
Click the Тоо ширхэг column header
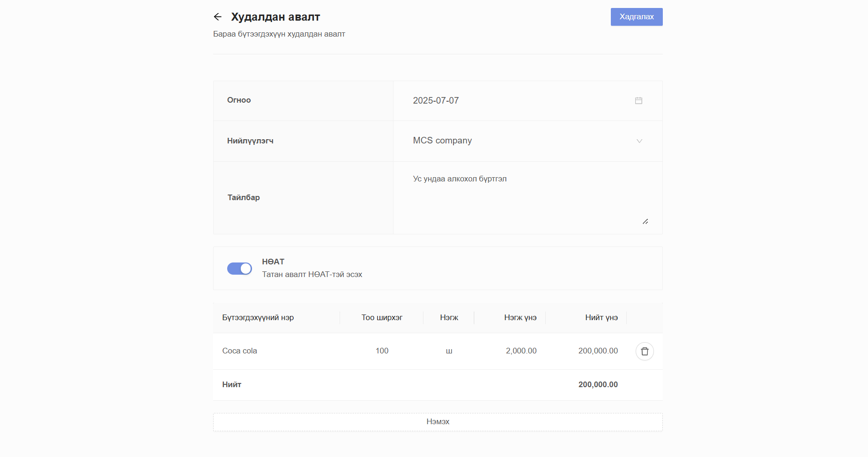[x=382, y=318]
